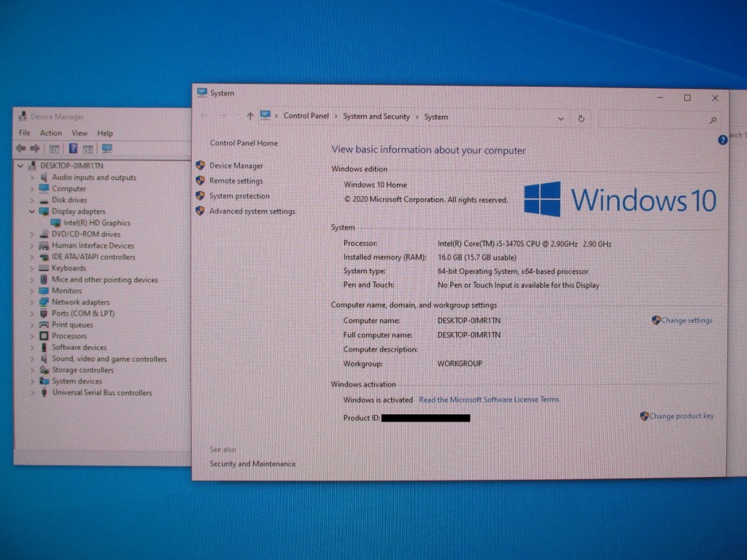This screenshot has height=560, width=747.
Task: Select the DVD/CD-ROM drives icon
Action: tap(44, 234)
